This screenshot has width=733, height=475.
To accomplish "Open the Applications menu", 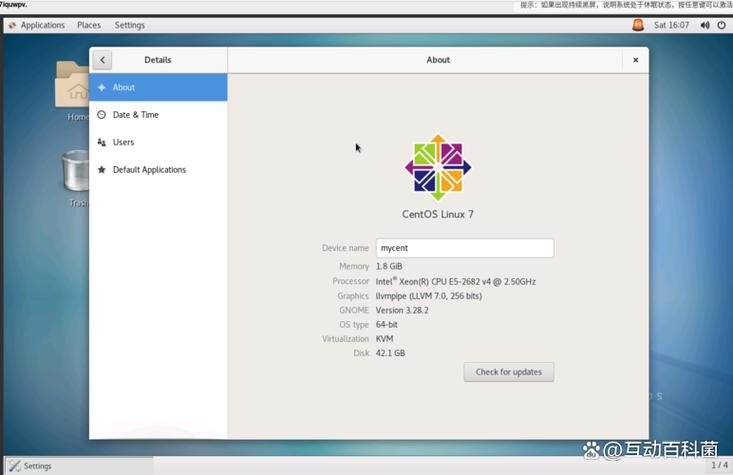I will point(43,25).
